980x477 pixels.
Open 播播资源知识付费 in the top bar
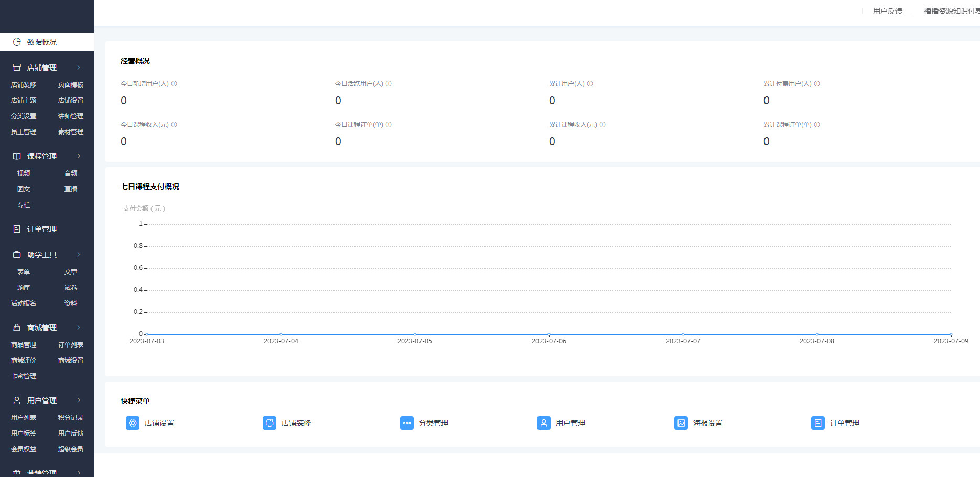coord(952,11)
